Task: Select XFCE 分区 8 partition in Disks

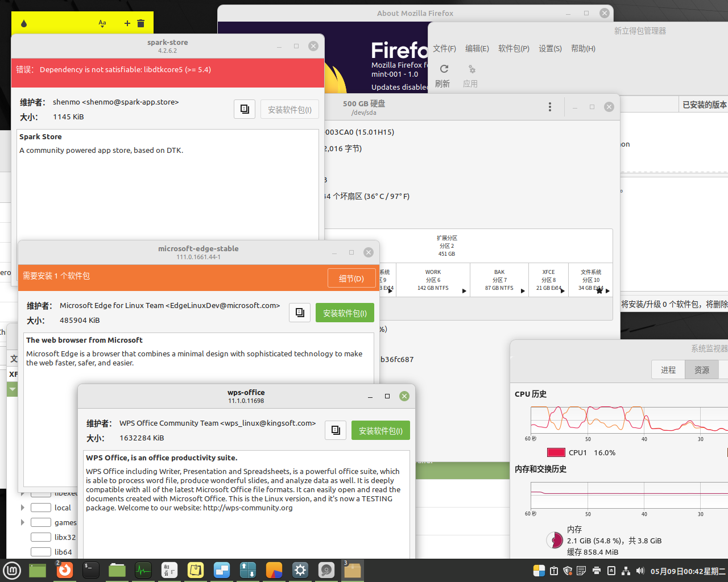Action: [548, 280]
